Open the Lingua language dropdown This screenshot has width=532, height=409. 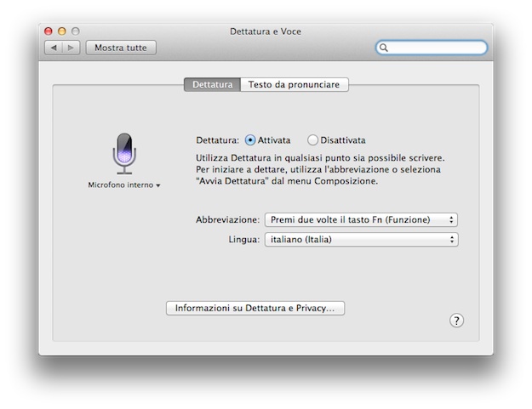pyautogui.click(x=361, y=240)
